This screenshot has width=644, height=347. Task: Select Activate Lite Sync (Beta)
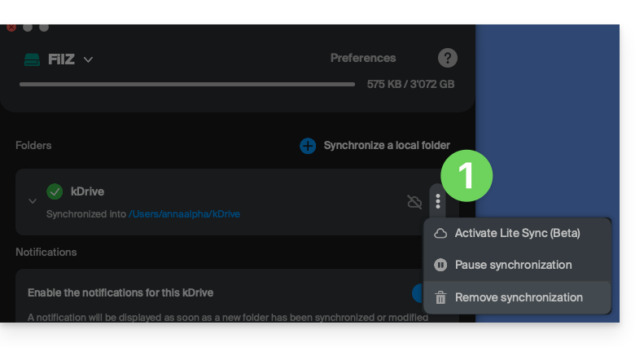tap(517, 233)
